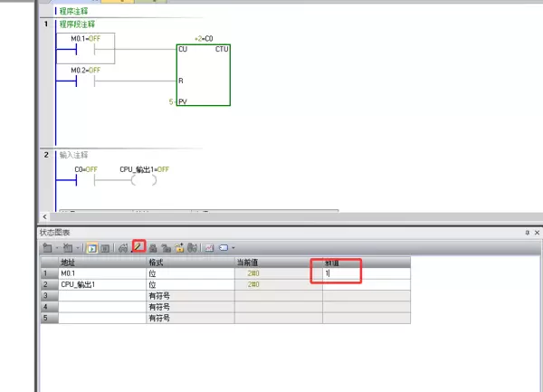
Task: Select the CTU counter block
Action: pos(203,76)
